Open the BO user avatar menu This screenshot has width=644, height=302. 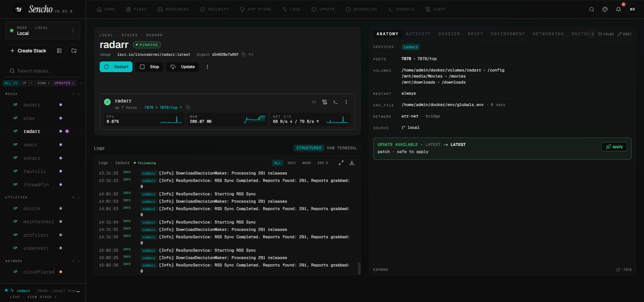(x=632, y=9)
